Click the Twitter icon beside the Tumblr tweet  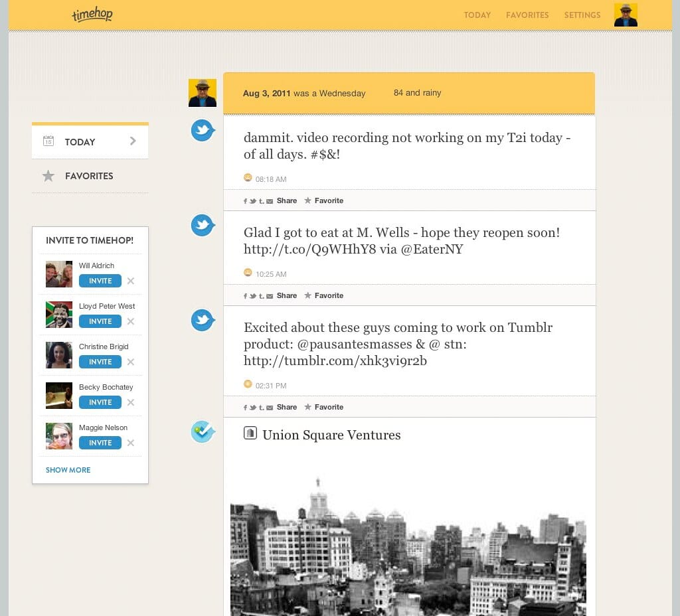203,320
